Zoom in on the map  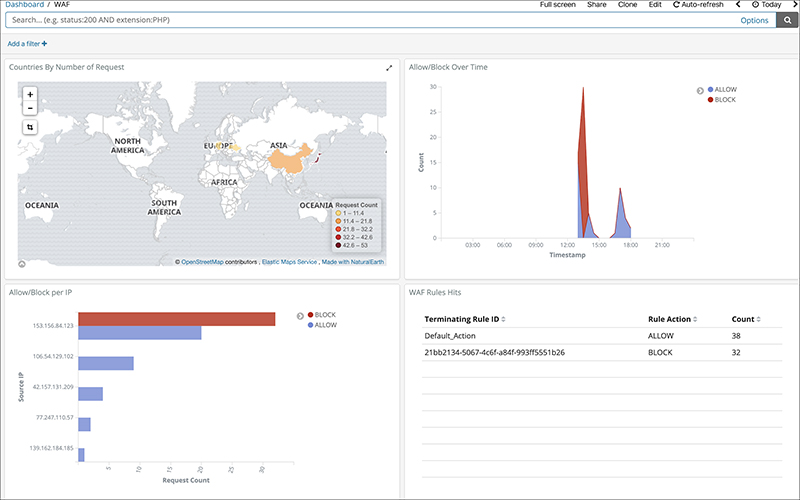pyautogui.click(x=30, y=94)
